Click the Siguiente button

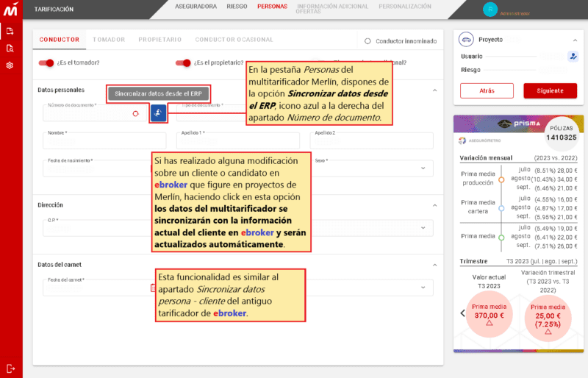[550, 91]
